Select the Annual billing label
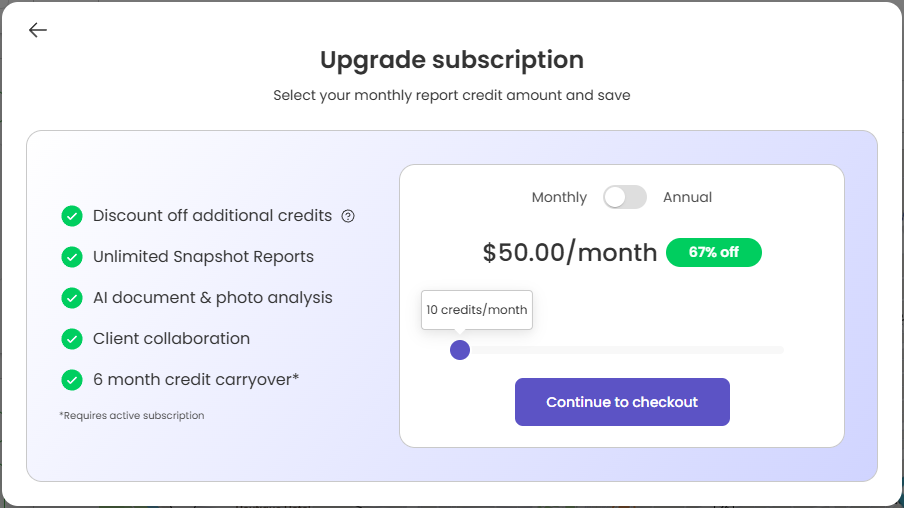Image resolution: width=904 pixels, height=508 pixels. tap(687, 197)
